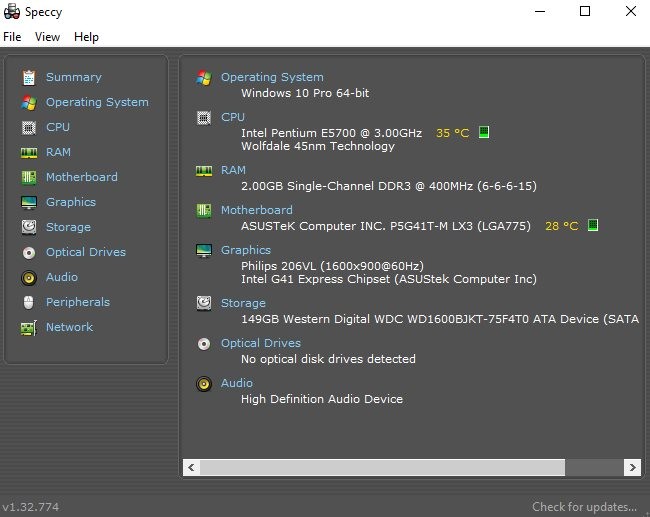Open the Storage section from sidebar
650x517 pixels.
tap(68, 227)
